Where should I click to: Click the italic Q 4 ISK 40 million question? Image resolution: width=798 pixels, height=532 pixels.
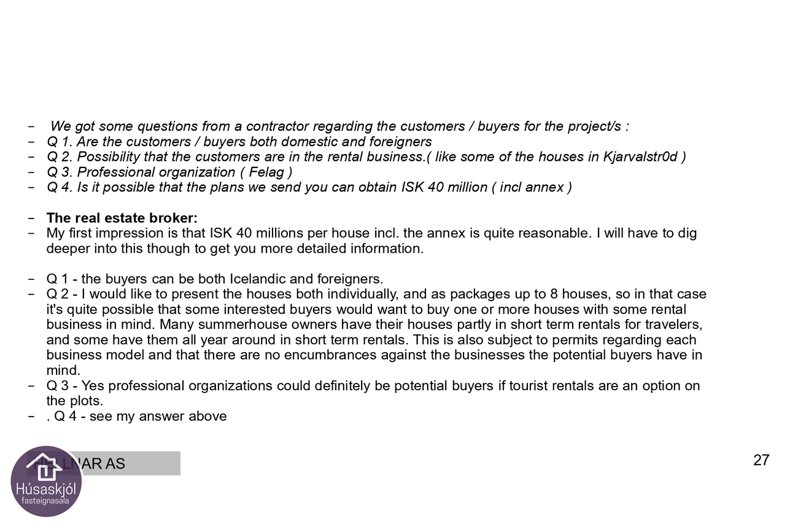(309, 187)
